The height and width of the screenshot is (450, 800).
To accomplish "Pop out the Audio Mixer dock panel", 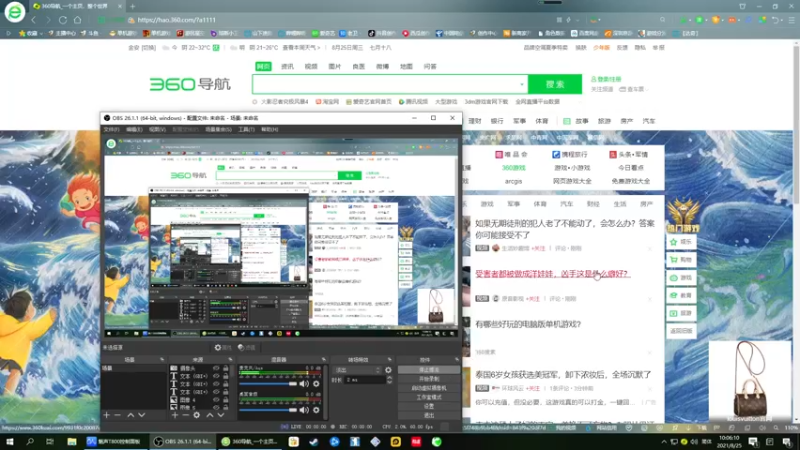I will click(323, 360).
